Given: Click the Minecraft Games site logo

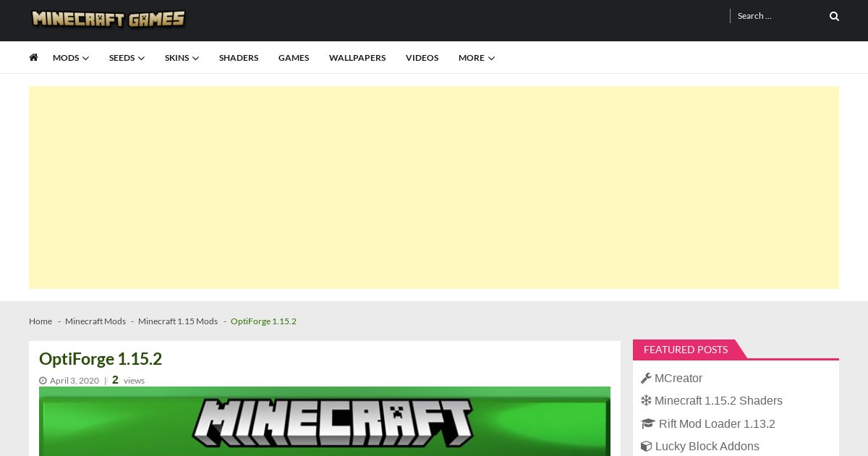Looking at the screenshot, I should [x=109, y=19].
